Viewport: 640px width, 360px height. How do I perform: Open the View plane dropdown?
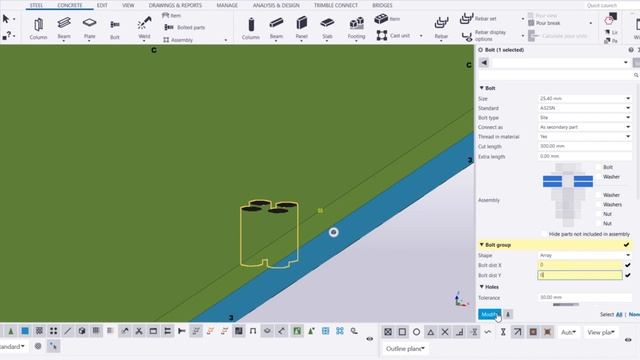(601, 332)
